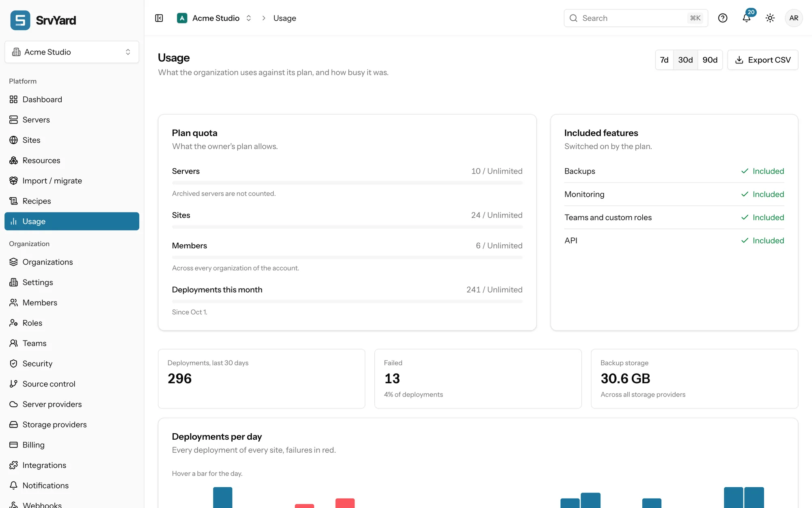Open the Notifications sidebar item
The height and width of the screenshot is (508, 812).
[x=72, y=486]
